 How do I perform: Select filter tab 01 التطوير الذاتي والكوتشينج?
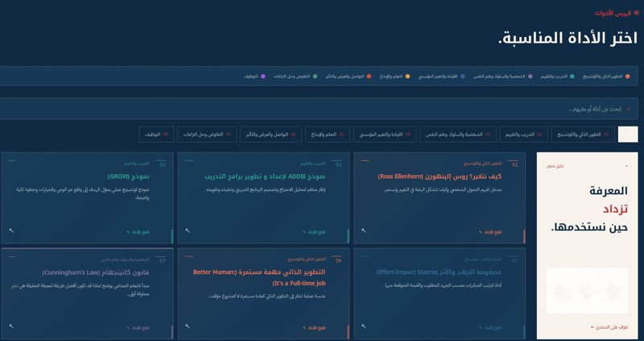pyautogui.click(x=583, y=135)
